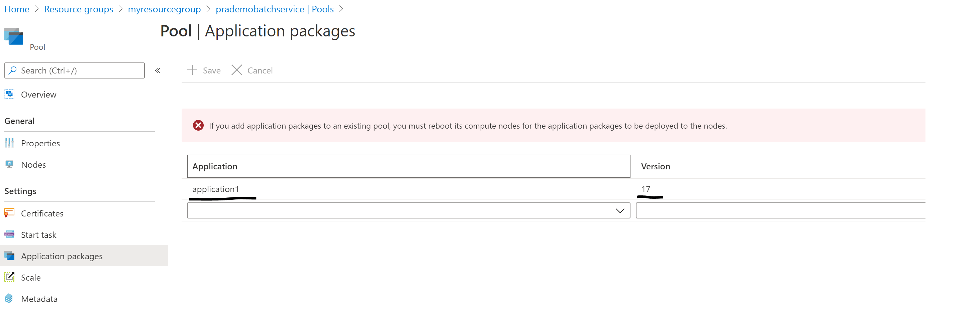Click the Cancel button
The width and height of the screenshot is (980, 315).
pyautogui.click(x=252, y=70)
